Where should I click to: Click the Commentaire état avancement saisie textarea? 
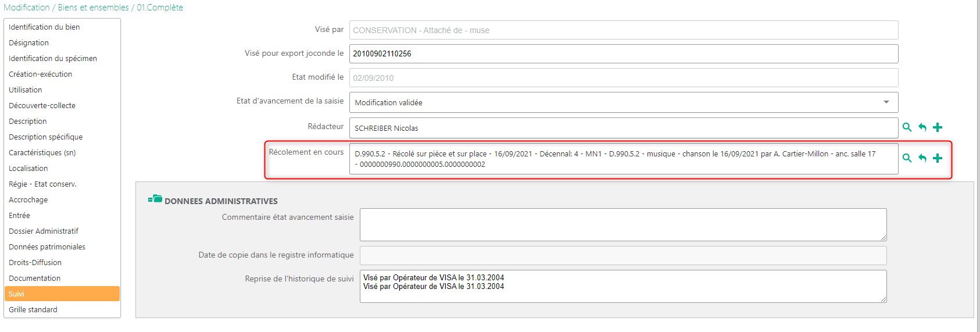coord(623,224)
